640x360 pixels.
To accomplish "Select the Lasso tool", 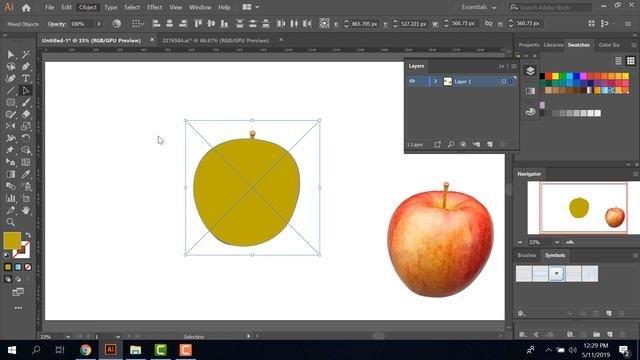I will coord(11,66).
